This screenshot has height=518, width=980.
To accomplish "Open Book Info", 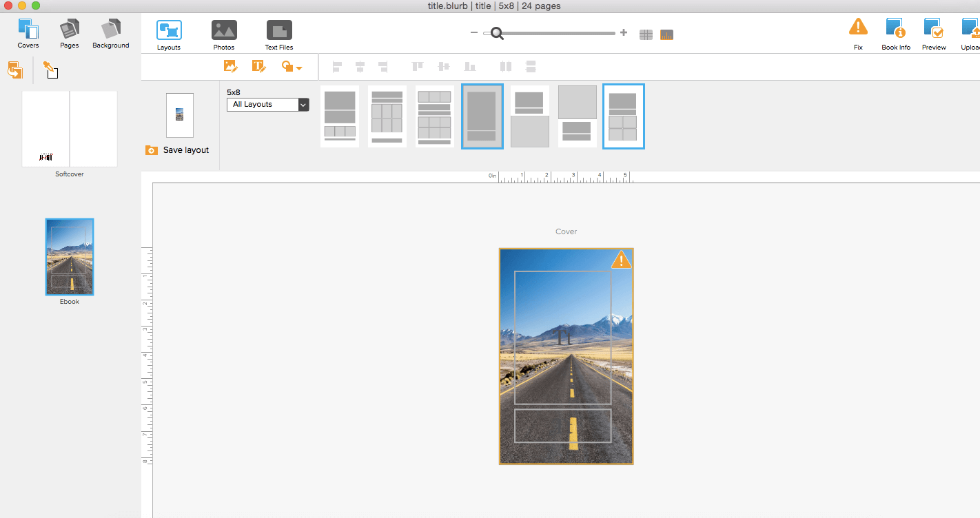I will click(x=896, y=34).
